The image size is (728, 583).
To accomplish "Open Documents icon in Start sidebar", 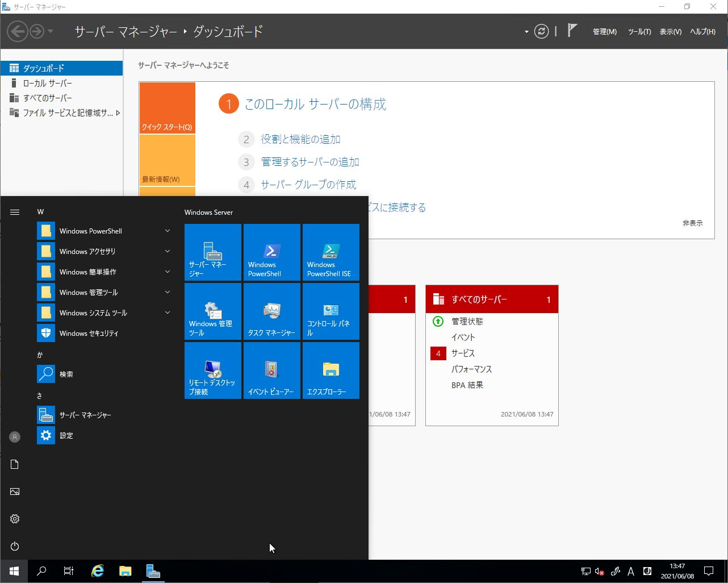I will coord(15,464).
